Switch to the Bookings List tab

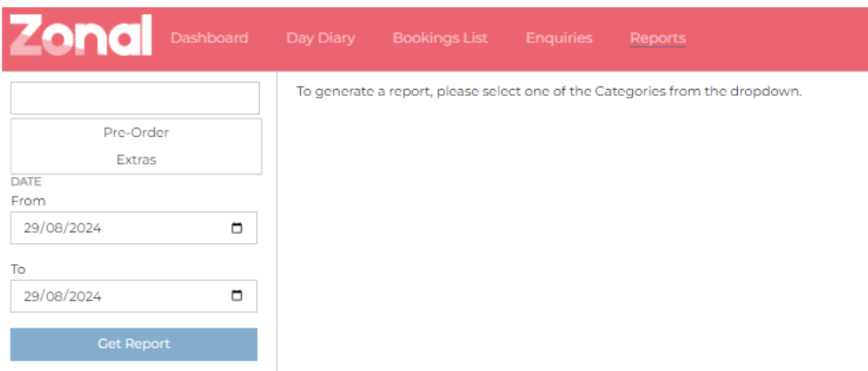pyautogui.click(x=440, y=38)
